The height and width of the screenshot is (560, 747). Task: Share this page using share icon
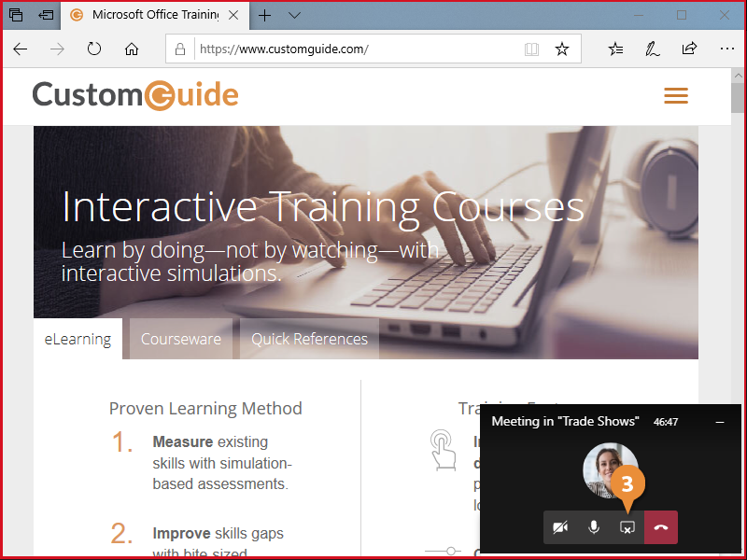click(689, 49)
